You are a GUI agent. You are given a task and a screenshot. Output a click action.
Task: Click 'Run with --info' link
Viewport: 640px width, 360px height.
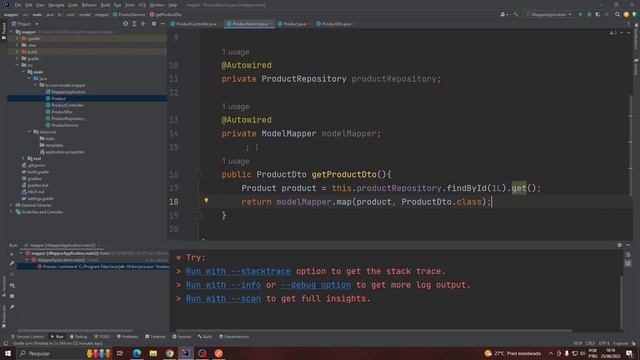point(223,285)
